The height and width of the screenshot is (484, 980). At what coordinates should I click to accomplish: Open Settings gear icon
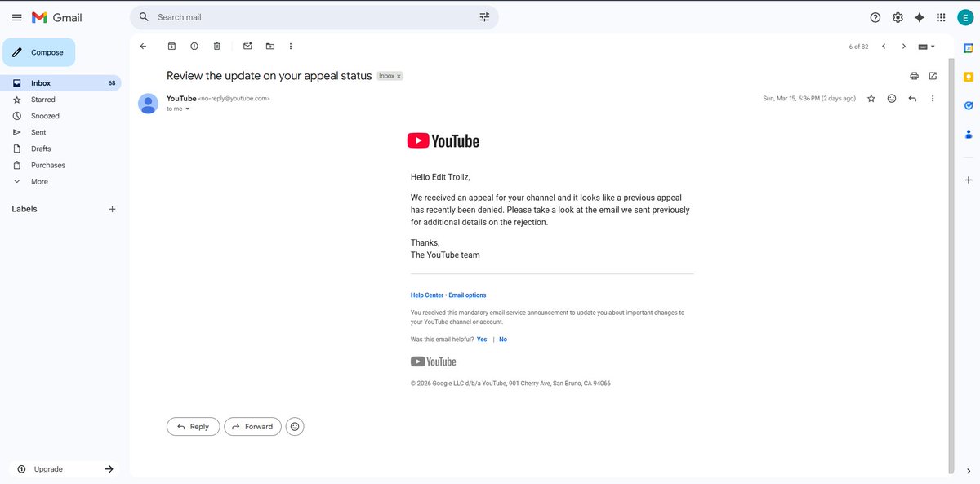tap(898, 17)
